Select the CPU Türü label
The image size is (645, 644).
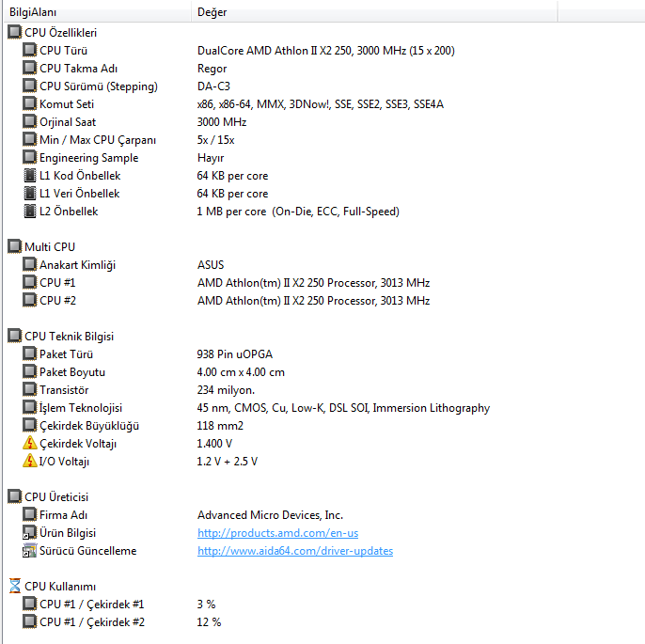[x=63, y=51]
